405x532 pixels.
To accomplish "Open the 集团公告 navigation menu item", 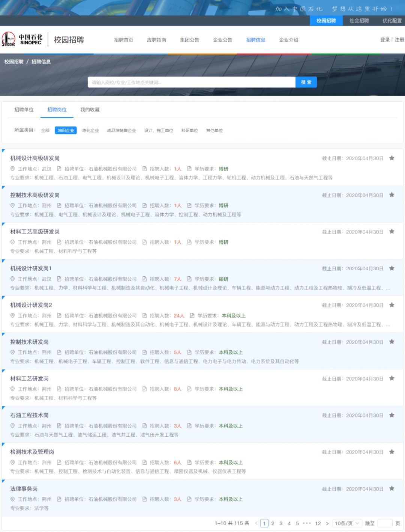I will pyautogui.click(x=189, y=40).
